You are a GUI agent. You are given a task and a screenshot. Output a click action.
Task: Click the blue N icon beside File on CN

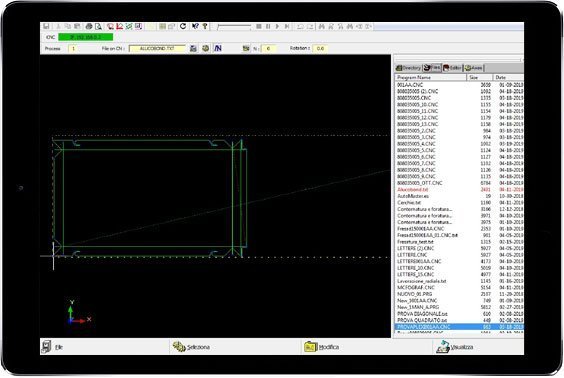[218, 48]
